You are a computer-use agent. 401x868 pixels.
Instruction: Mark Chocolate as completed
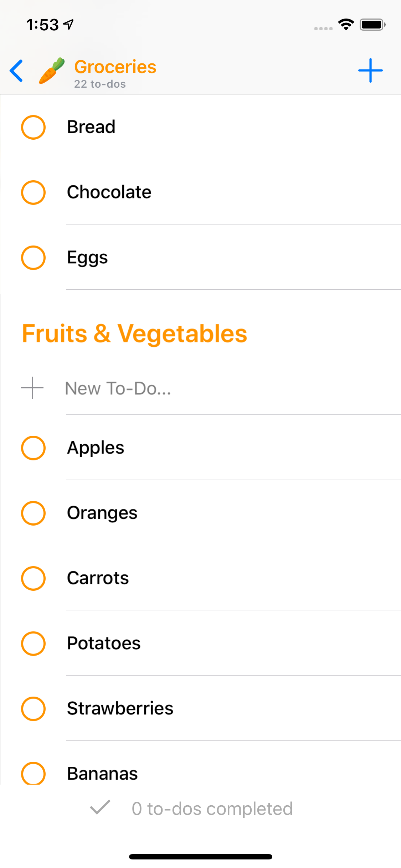tap(33, 192)
